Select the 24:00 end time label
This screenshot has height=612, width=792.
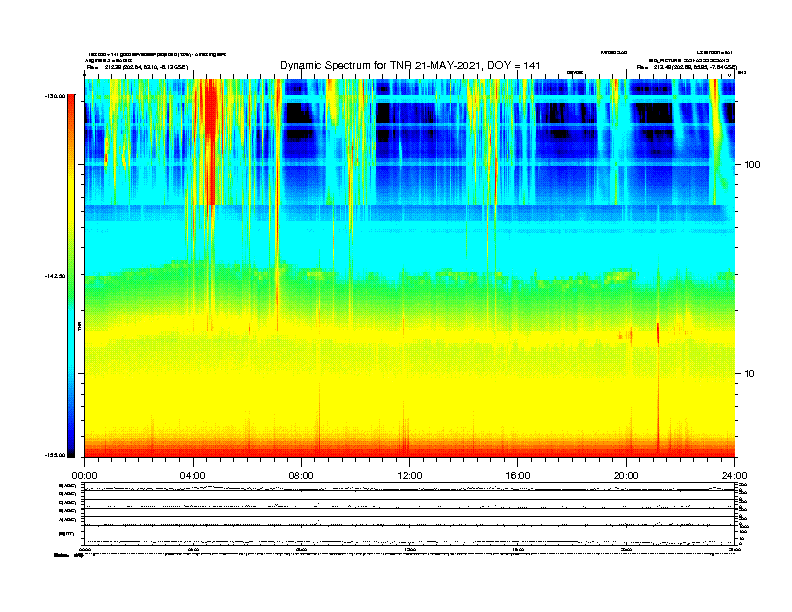734,476
